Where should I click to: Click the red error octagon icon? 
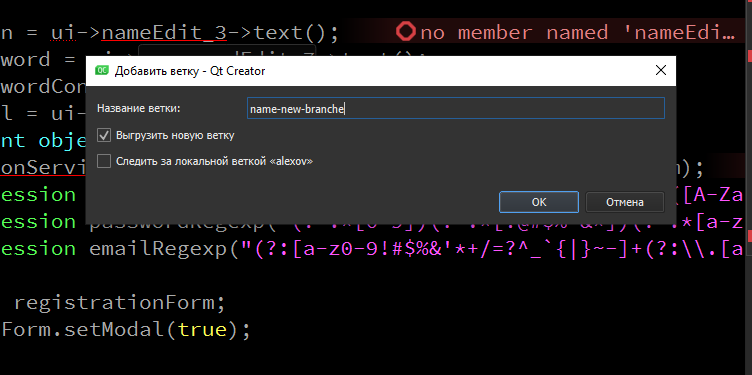[x=405, y=33]
